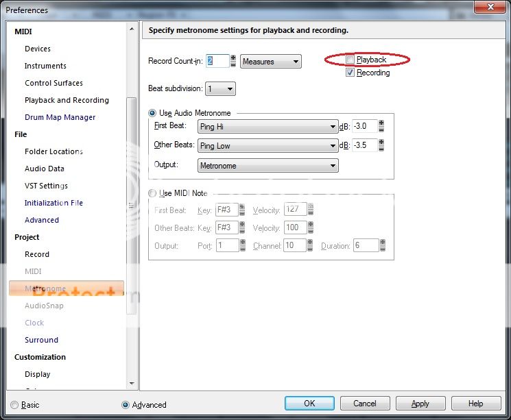Select the Use MIDI Note radio button
This screenshot has width=511, height=420.
click(152, 193)
